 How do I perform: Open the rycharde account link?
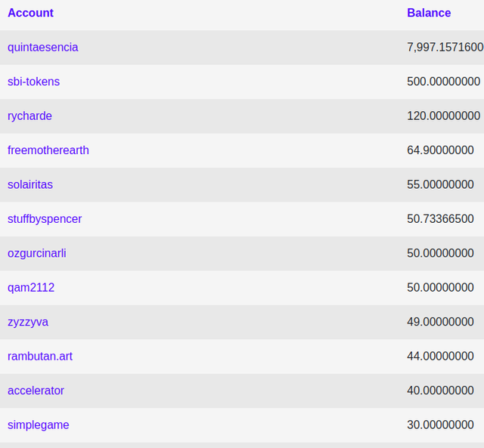coord(29,116)
